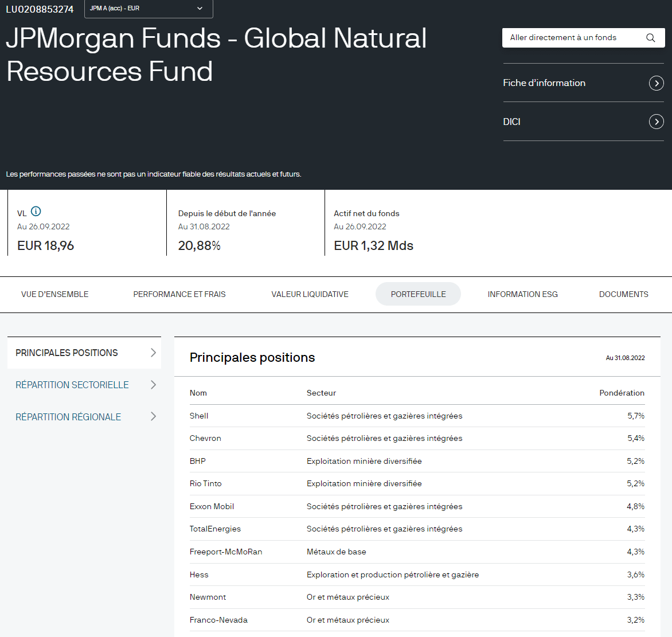
Task: Click the arrow icon beside Fiche d'information
Action: click(656, 83)
